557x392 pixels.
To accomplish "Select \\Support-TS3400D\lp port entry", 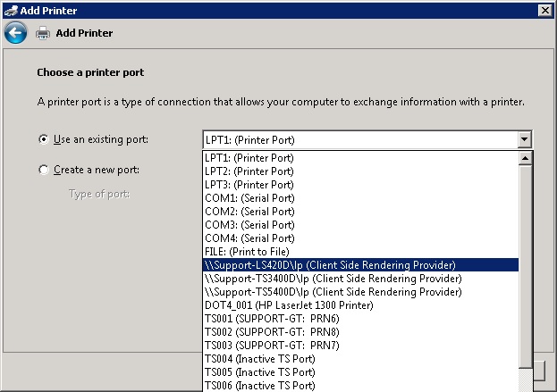I will (x=333, y=279).
